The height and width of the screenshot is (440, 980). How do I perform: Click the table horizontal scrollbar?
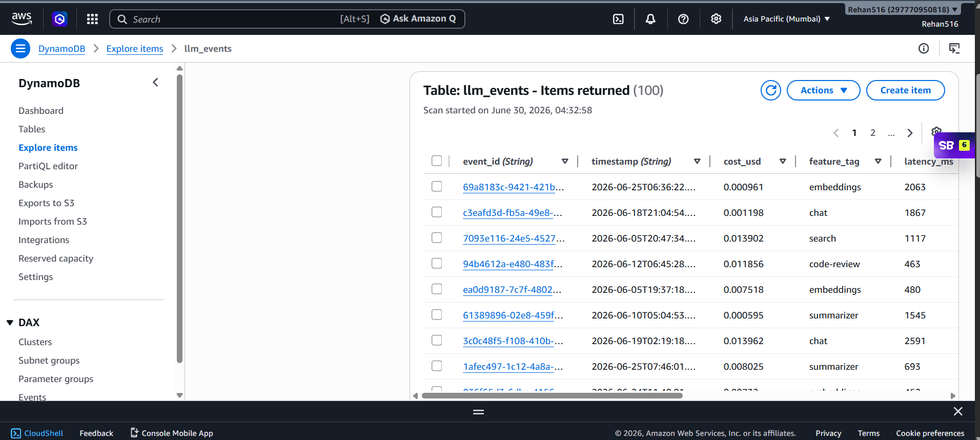pos(552,395)
